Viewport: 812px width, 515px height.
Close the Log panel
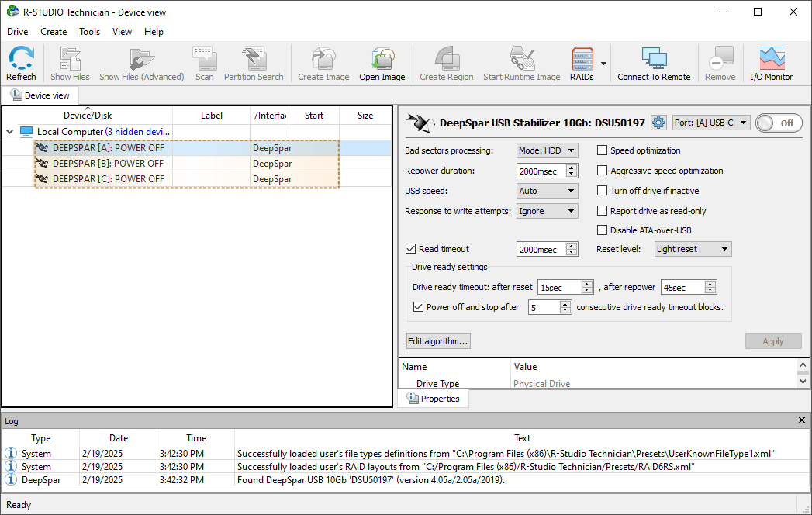[x=801, y=420]
